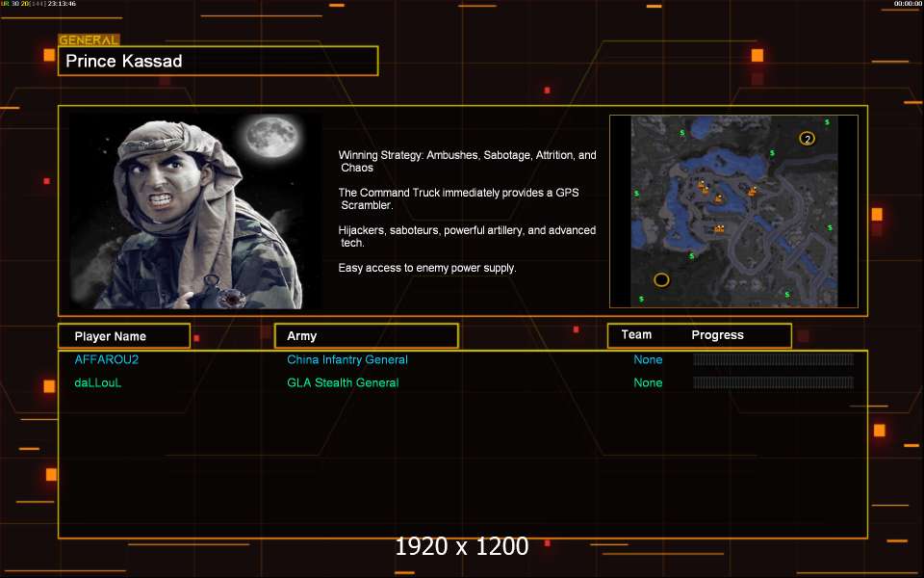This screenshot has width=924, height=578.
Task: Select the Prince Kassad general portrait
Action: pyautogui.click(x=195, y=211)
